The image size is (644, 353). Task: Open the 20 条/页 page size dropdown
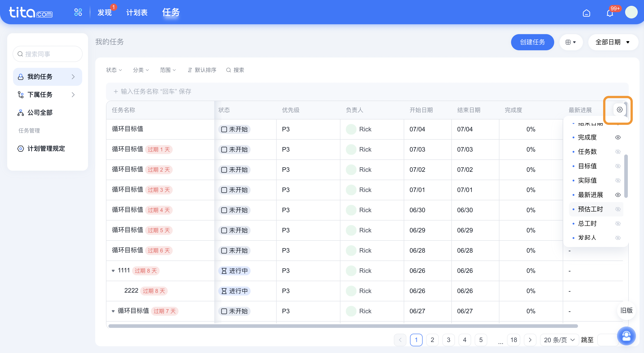[559, 340]
